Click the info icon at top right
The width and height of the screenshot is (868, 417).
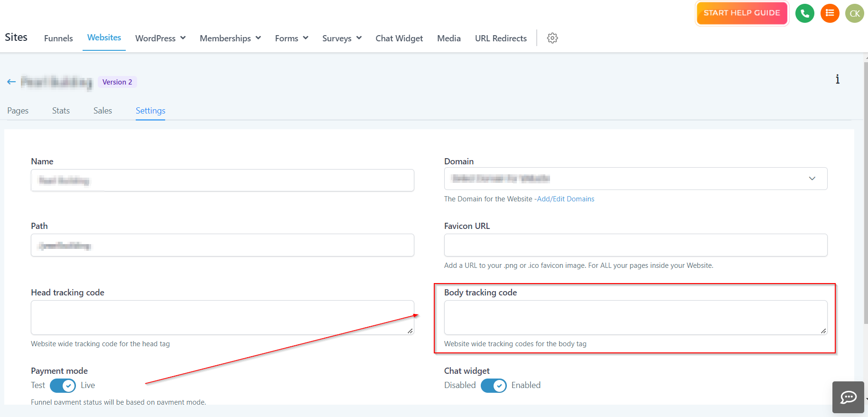837,79
